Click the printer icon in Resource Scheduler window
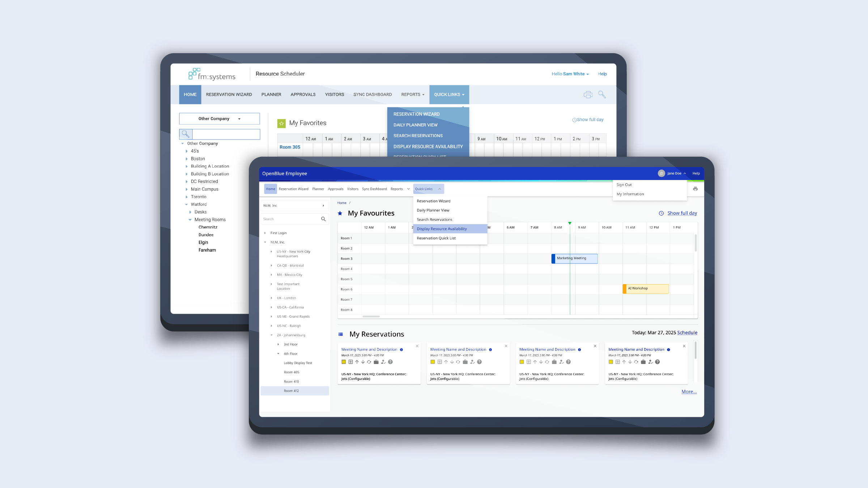The width and height of the screenshot is (868, 488). point(588,95)
